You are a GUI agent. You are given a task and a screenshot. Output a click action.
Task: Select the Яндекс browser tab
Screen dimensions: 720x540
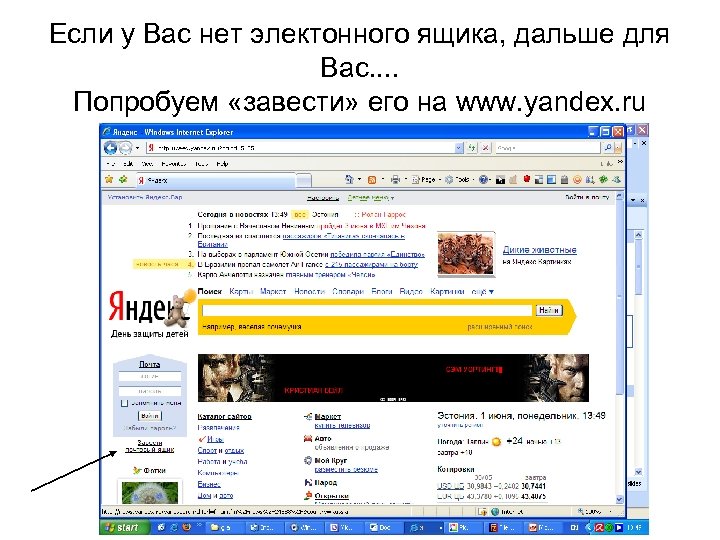click(x=215, y=180)
